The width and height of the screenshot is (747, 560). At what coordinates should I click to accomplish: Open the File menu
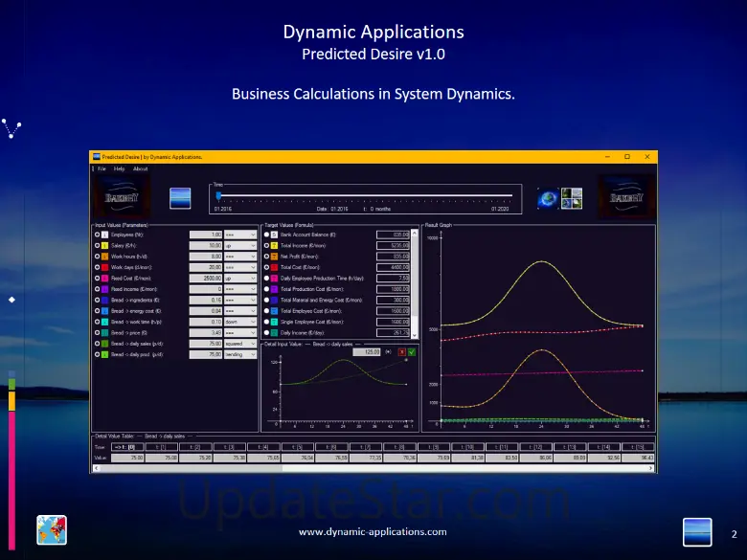tap(102, 168)
